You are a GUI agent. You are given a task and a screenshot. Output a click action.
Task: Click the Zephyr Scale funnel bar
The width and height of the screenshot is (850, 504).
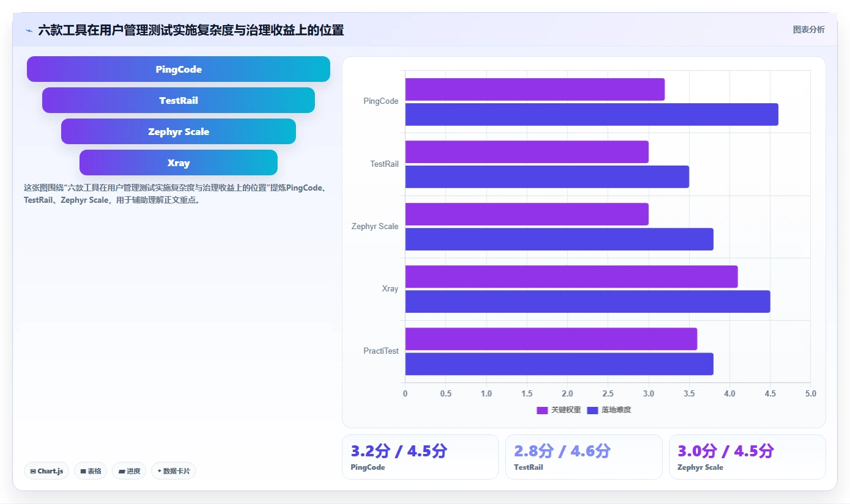point(179,131)
